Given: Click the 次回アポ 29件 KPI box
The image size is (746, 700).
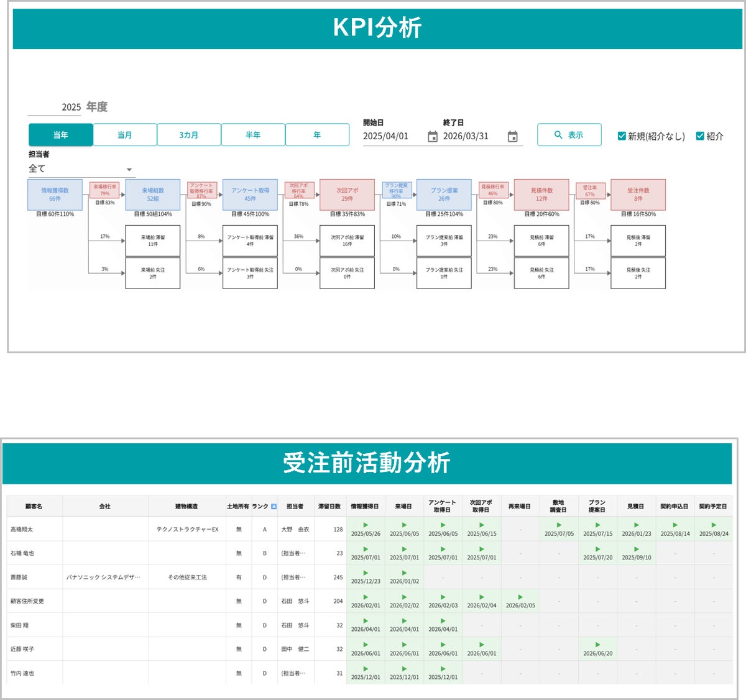Looking at the screenshot, I should pyautogui.click(x=347, y=195).
